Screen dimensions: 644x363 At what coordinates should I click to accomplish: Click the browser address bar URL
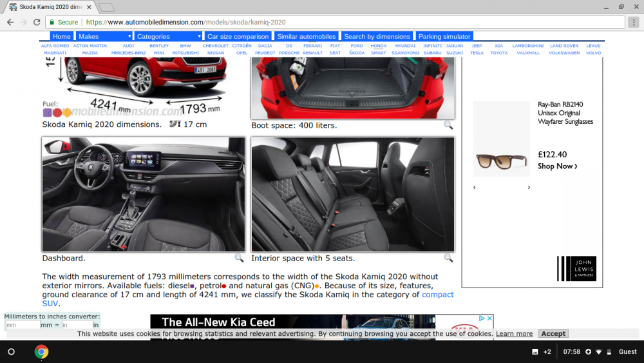185,22
